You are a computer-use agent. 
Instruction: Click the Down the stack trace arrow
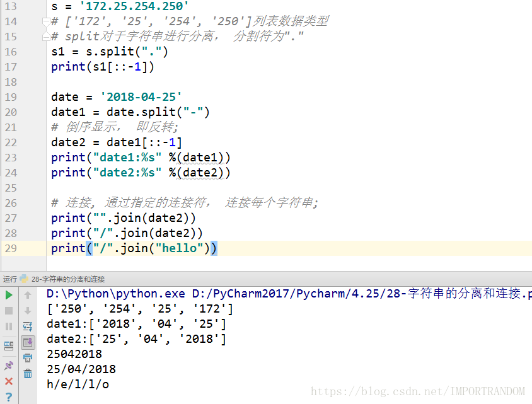click(28, 311)
